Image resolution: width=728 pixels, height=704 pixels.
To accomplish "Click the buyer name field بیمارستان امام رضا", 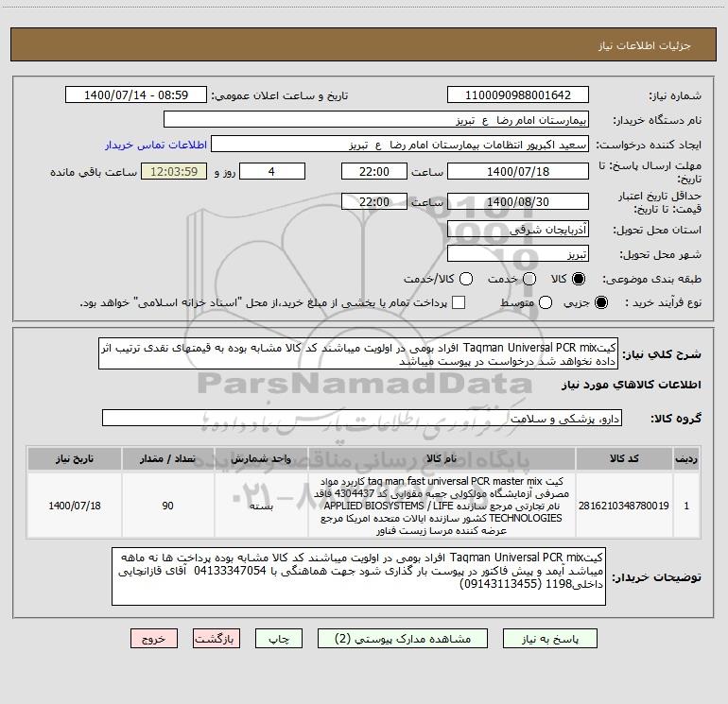I will tap(376, 120).
